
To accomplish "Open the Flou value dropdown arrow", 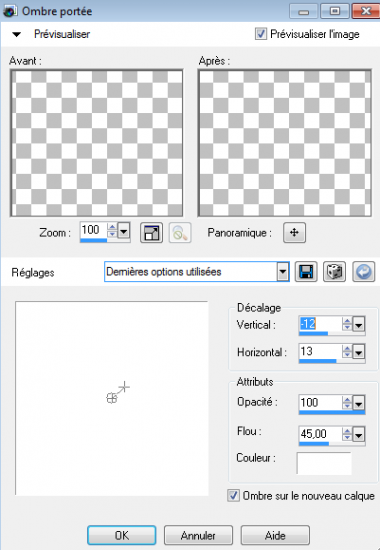I will click(x=358, y=435).
